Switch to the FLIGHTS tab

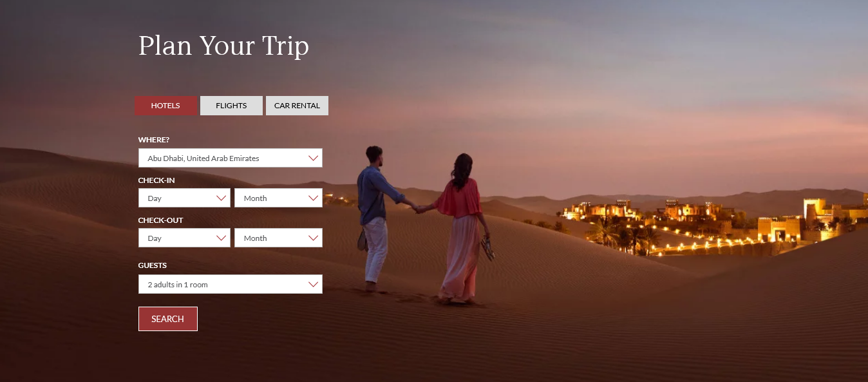click(231, 106)
